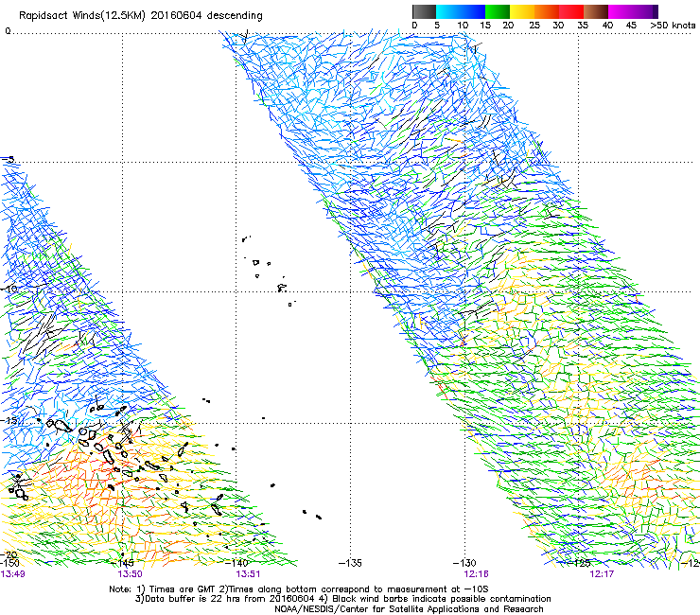
Task: Click the purple time label "12:17"
Action: [602, 574]
